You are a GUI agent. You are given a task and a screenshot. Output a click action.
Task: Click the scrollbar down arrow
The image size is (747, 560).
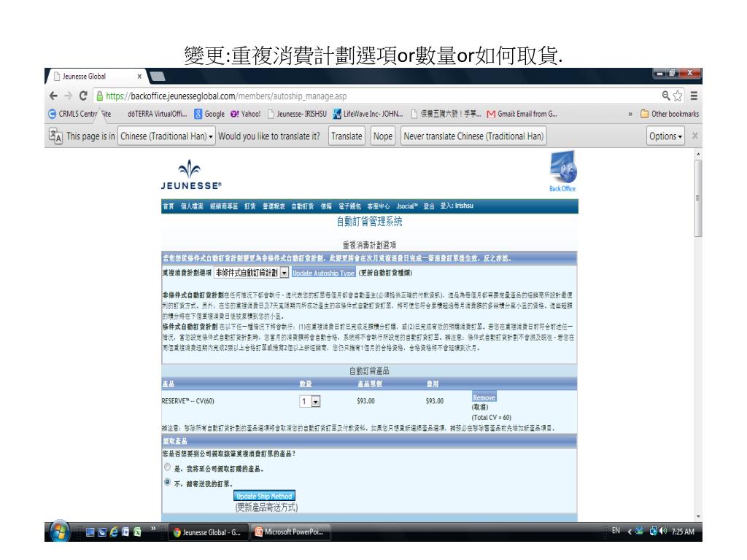coord(698,517)
